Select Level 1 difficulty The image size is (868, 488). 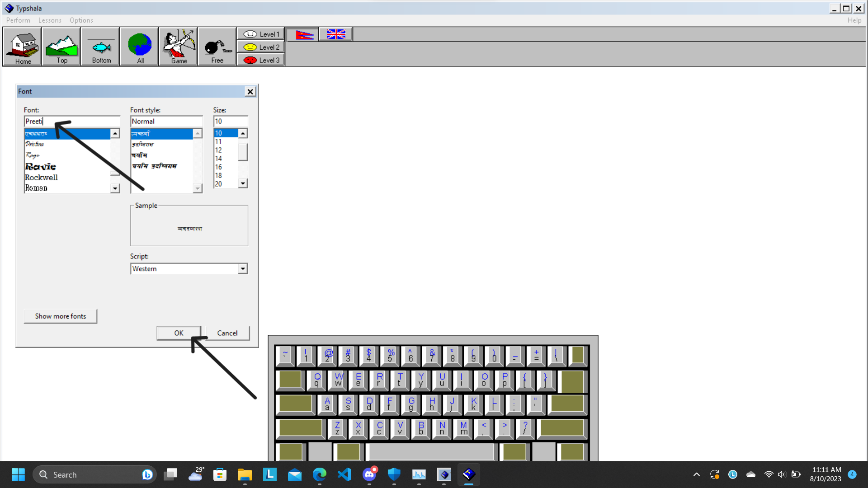pyautogui.click(x=260, y=34)
